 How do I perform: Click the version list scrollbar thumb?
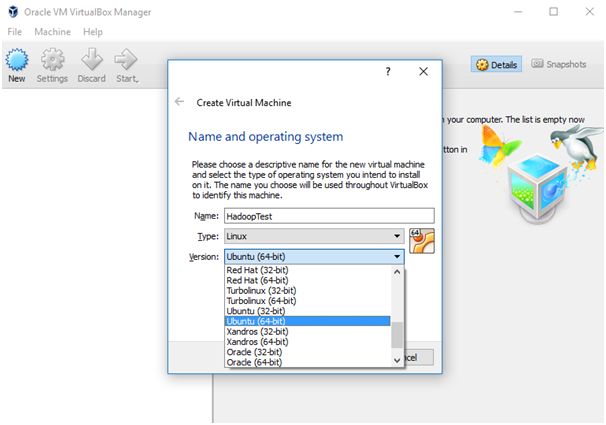[x=397, y=335]
